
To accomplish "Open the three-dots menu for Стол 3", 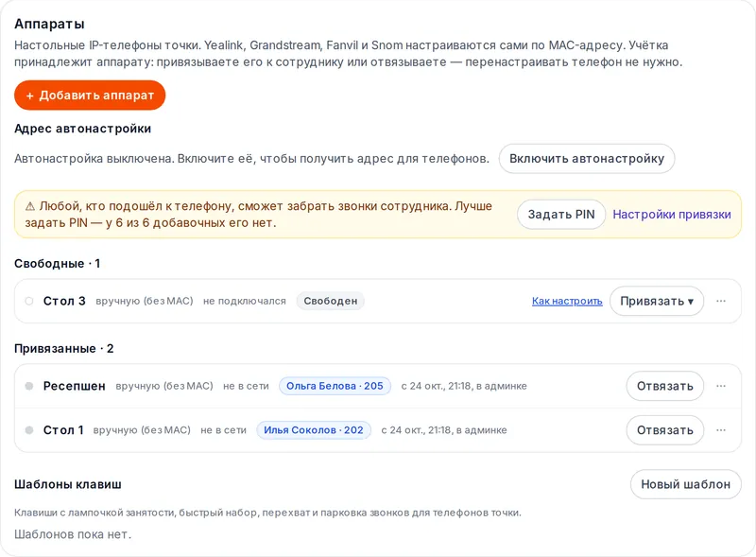I will pyautogui.click(x=721, y=301).
